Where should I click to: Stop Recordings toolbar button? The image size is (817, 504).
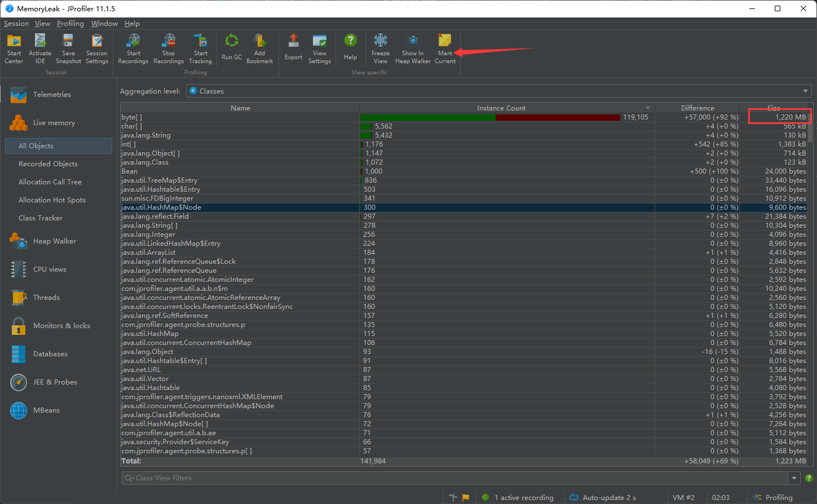[x=169, y=48]
